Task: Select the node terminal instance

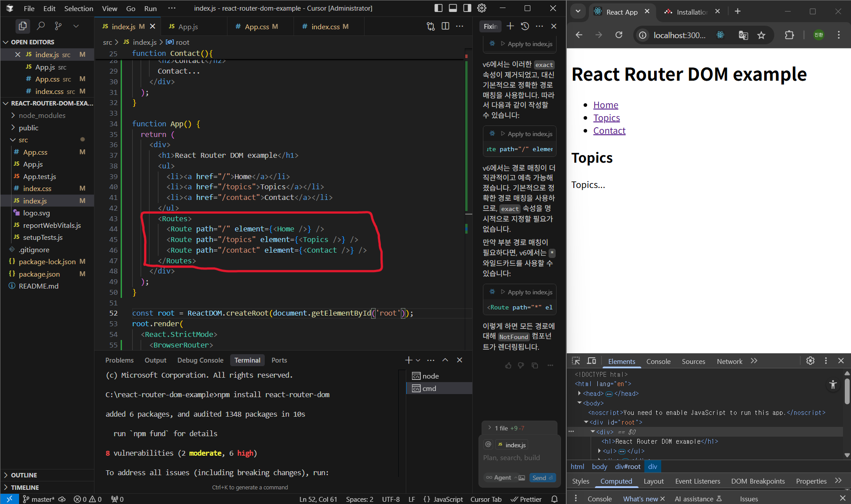Action: pos(439,376)
